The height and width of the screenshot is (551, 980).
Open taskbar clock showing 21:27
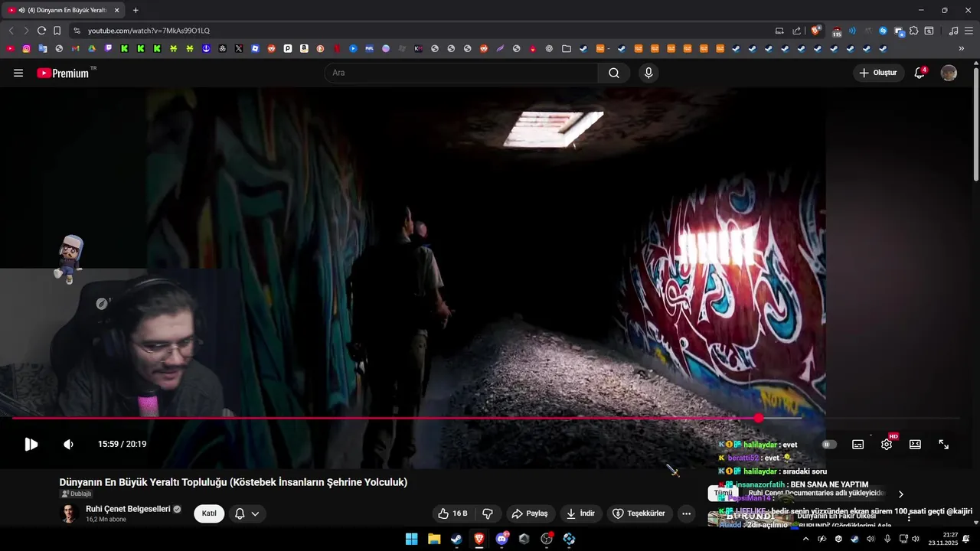943,539
